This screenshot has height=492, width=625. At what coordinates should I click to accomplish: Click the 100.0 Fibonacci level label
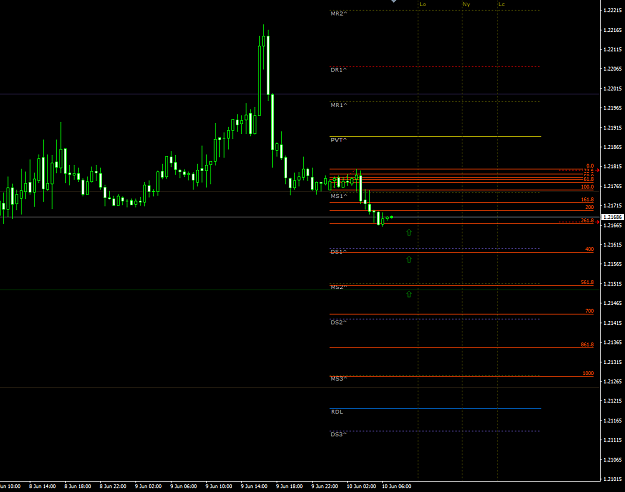tap(587, 187)
